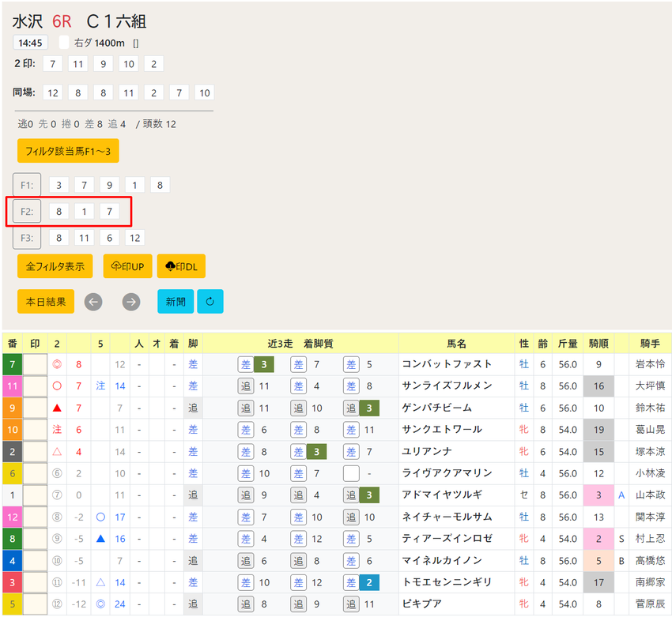Click number 6 in the F3 row
Screen dimensions: 672x617
click(x=109, y=238)
